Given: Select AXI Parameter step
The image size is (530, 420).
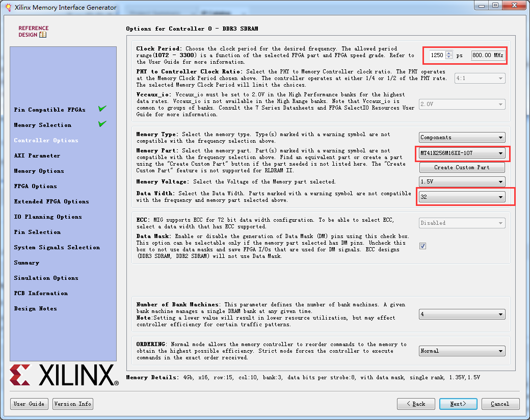Looking at the screenshot, I should point(37,155).
